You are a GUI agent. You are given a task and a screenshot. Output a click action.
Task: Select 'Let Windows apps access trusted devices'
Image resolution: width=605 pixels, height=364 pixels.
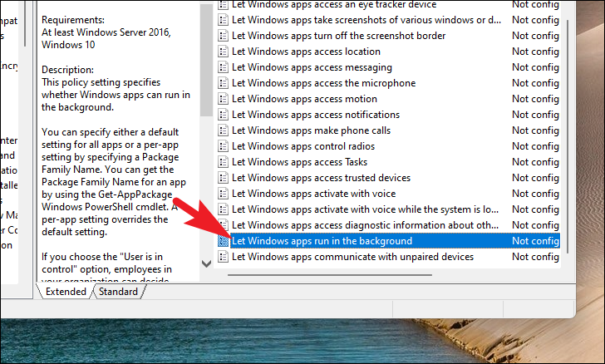tap(321, 179)
